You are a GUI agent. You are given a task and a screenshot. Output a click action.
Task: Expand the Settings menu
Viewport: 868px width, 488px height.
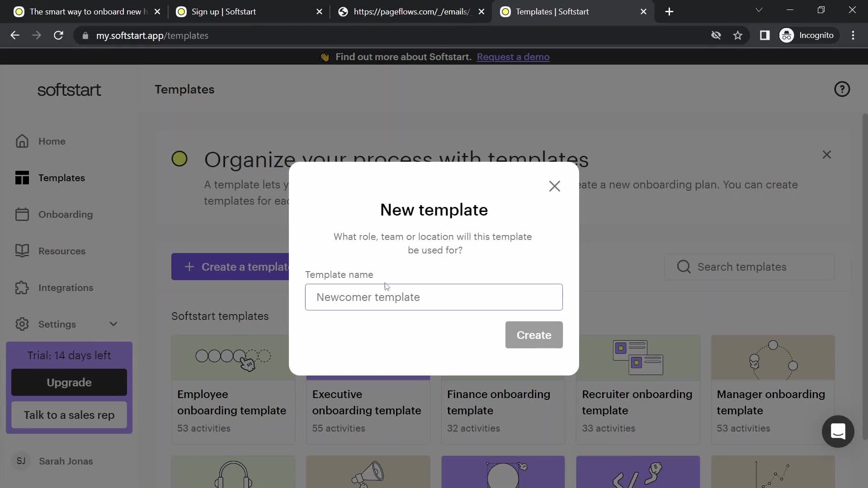click(x=66, y=324)
